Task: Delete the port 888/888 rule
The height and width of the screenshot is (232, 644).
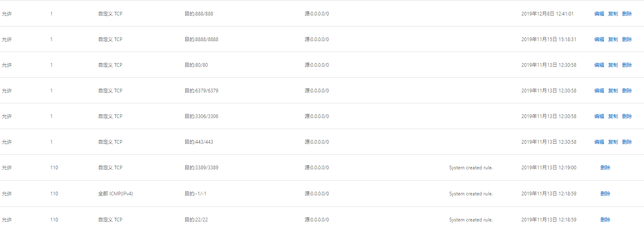Action: point(626,14)
